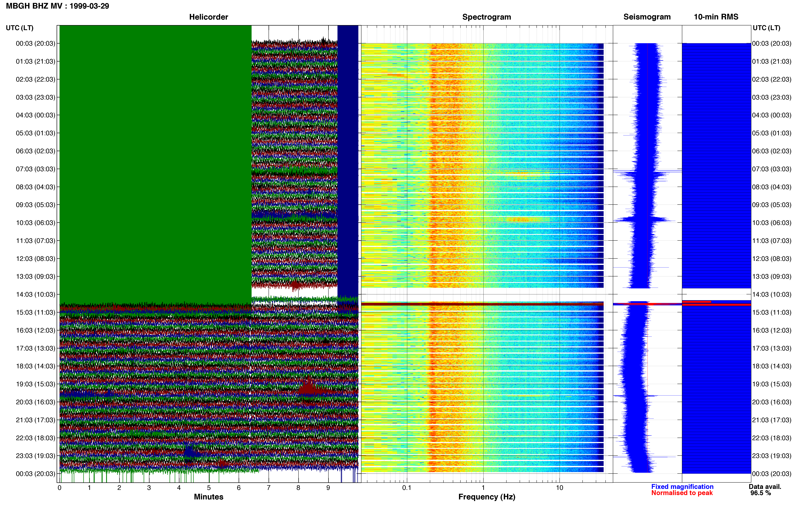This screenshot has height=508, width=812.
Task: Select the 01:03 (21:03) label on the left axis
Action: pyautogui.click(x=36, y=61)
